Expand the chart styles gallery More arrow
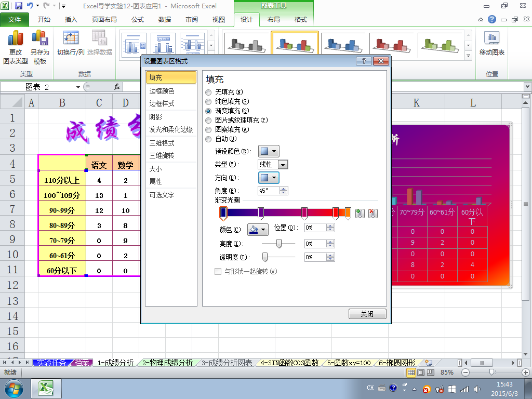Screen dimensions: 532x399 pyautogui.click(x=468, y=56)
